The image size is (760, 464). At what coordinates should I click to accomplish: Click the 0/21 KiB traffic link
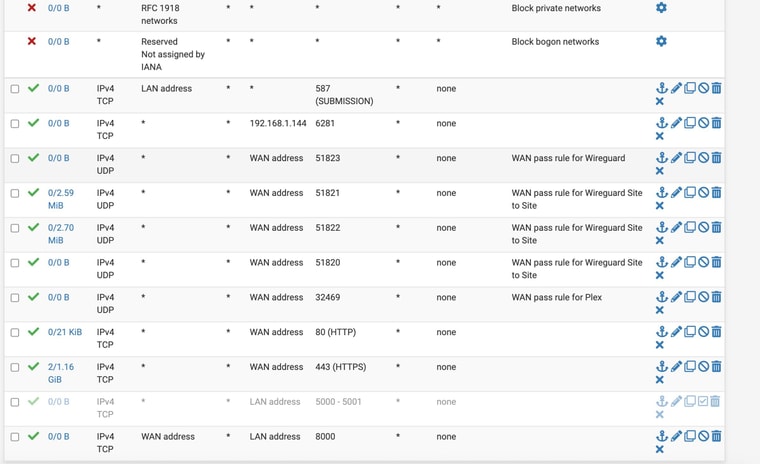(x=65, y=332)
